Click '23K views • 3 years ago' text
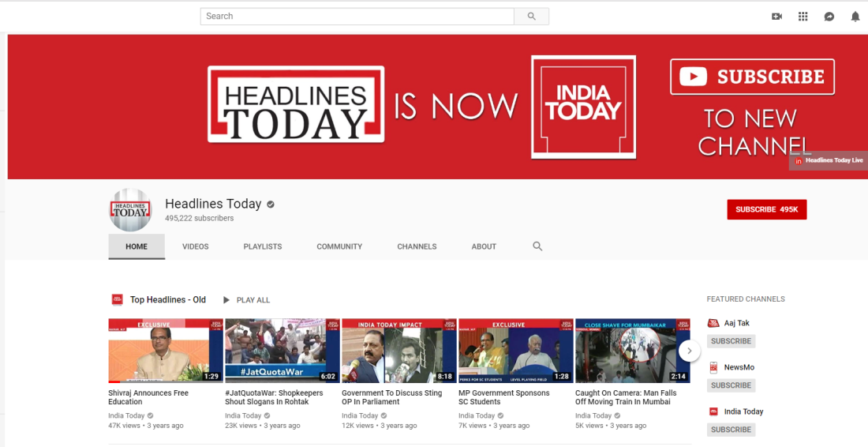 click(x=263, y=426)
